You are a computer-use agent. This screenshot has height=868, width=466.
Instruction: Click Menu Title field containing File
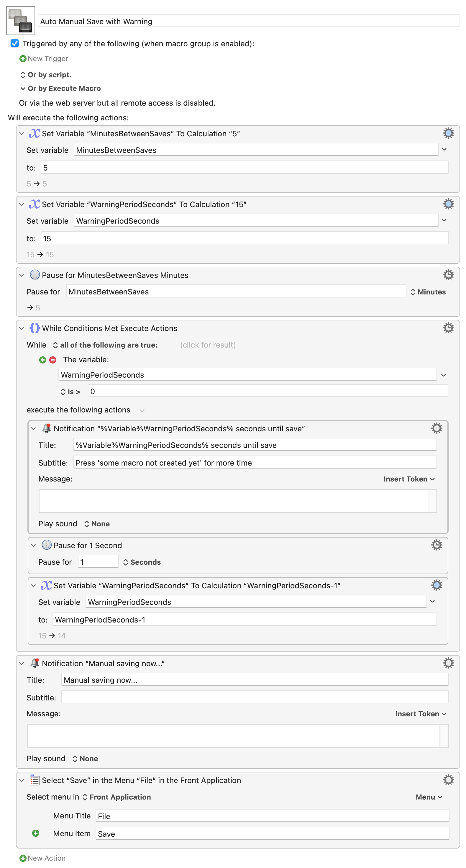point(272,815)
